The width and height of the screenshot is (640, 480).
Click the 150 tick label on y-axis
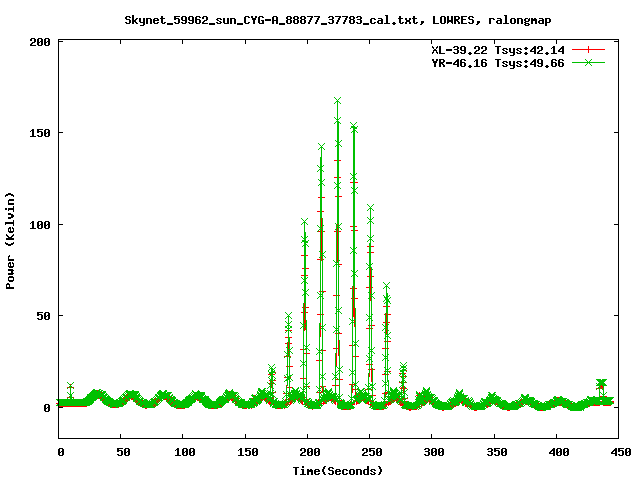[40, 133]
